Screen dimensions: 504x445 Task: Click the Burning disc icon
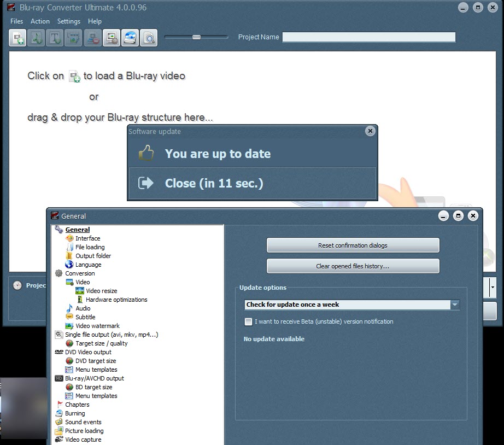(59, 413)
